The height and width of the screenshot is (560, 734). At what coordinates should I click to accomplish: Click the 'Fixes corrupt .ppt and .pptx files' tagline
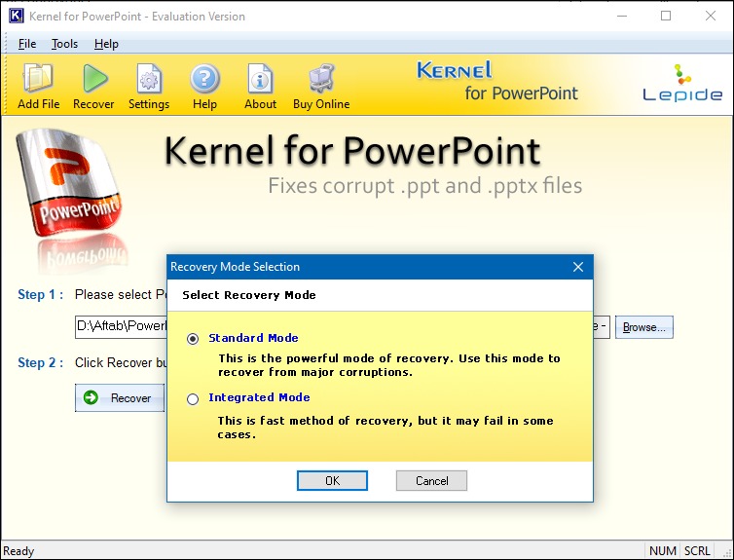(425, 186)
